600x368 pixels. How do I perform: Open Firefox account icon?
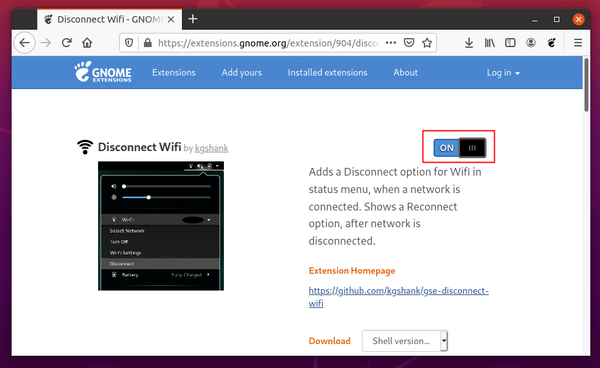530,43
